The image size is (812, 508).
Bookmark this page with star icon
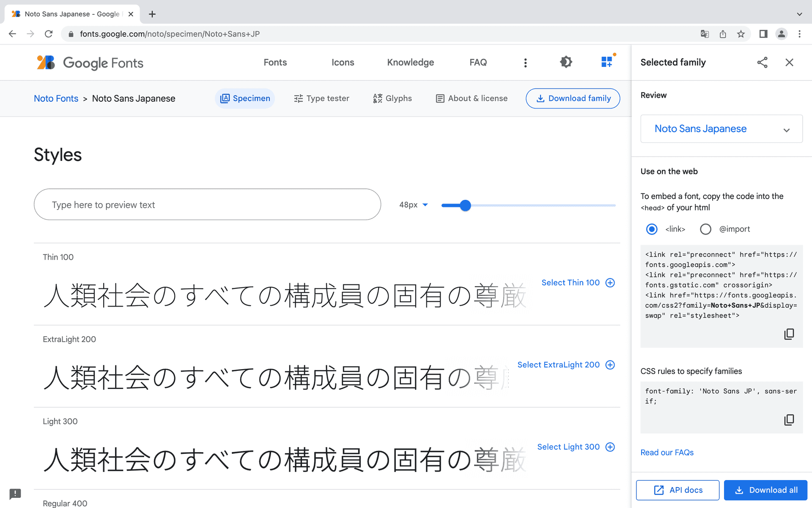741,34
